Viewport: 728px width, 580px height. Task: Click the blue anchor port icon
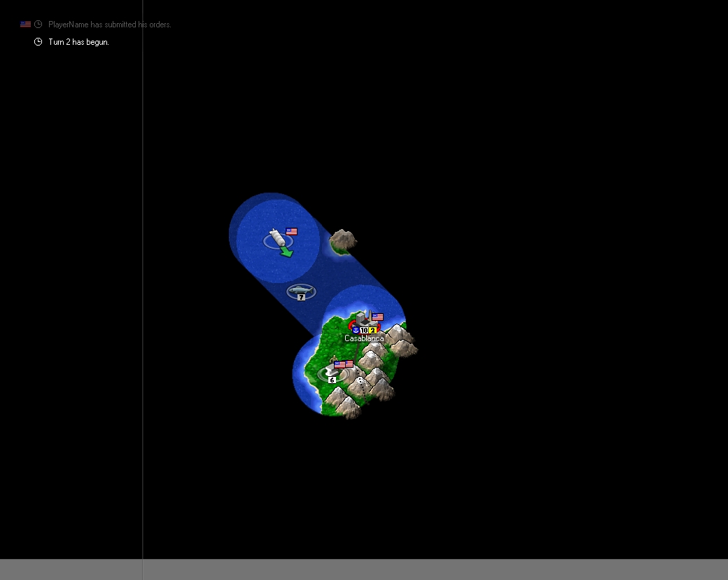point(355,329)
